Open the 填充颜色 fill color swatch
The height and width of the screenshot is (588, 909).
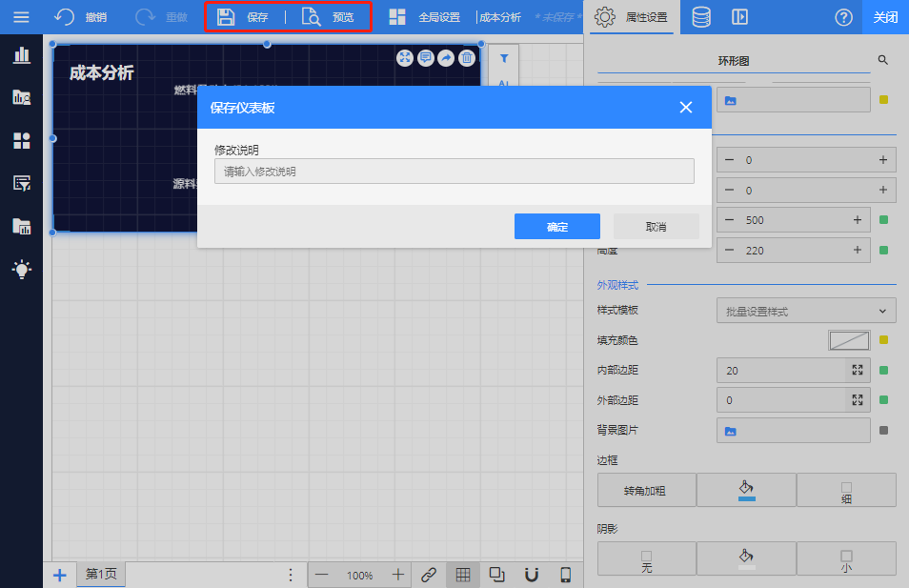[x=848, y=340]
